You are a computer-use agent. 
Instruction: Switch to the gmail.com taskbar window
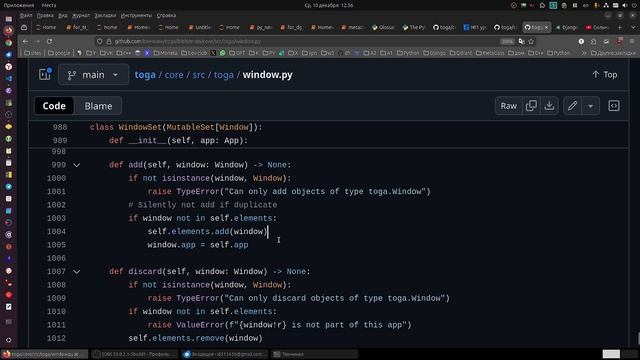tap(224, 354)
